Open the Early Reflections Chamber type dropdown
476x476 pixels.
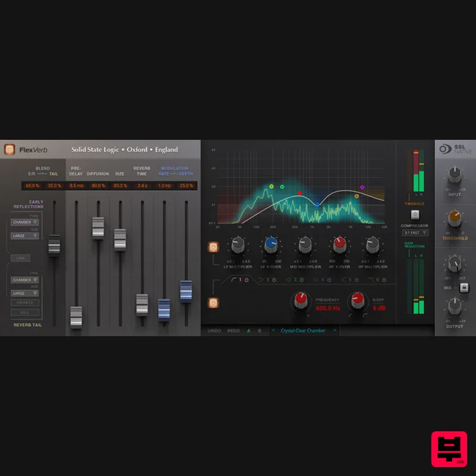pyautogui.click(x=24, y=223)
